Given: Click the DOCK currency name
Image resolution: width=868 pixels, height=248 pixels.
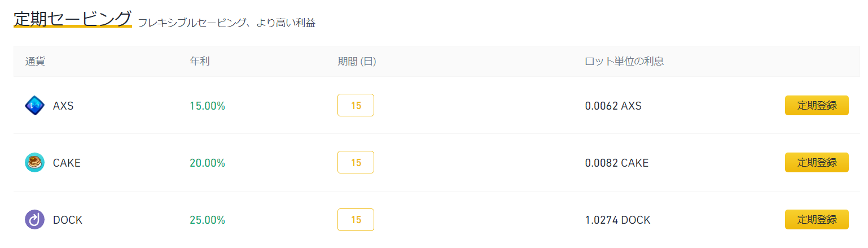Looking at the screenshot, I should 68,220.
